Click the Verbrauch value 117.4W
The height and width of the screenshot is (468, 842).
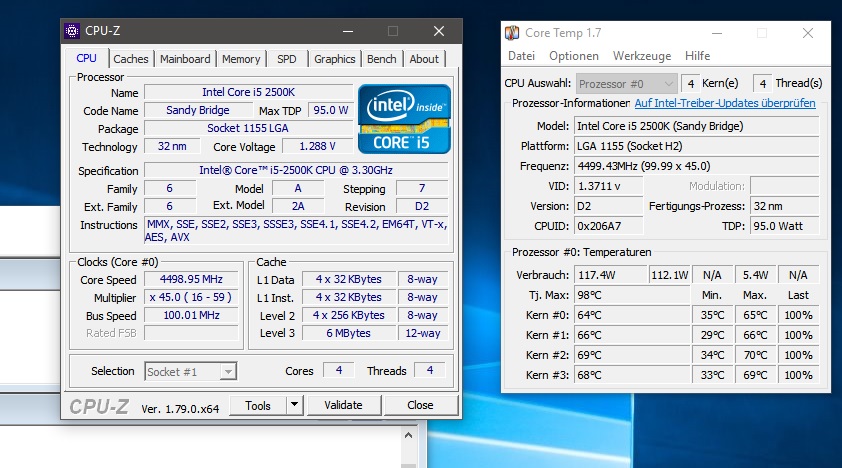coord(611,275)
